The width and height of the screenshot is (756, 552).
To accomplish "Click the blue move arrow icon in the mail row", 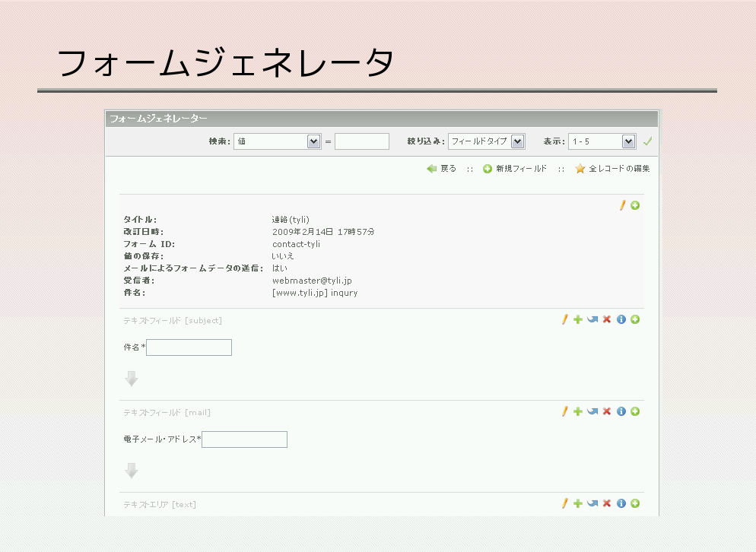I will click(592, 411).
